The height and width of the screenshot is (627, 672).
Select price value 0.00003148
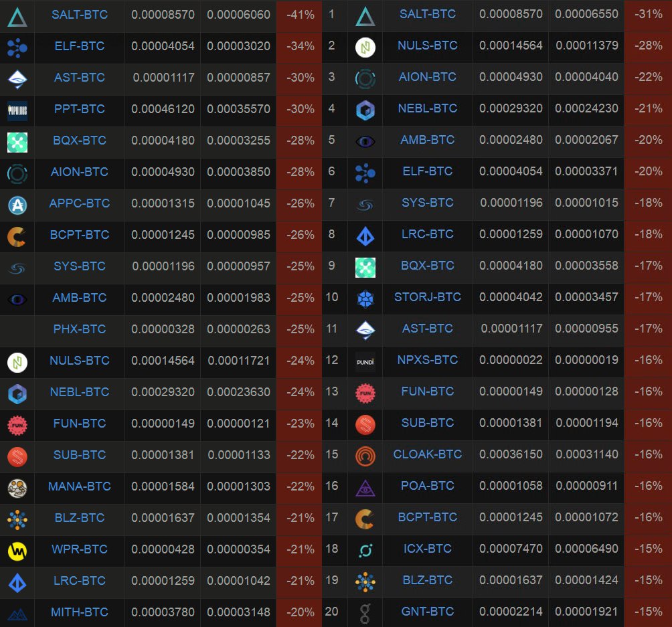coord(239,612)
